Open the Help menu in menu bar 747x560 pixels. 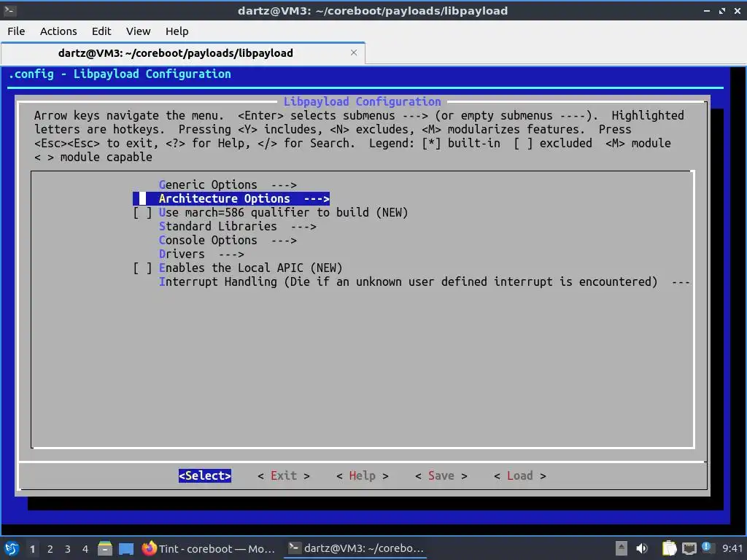[177, 31]
